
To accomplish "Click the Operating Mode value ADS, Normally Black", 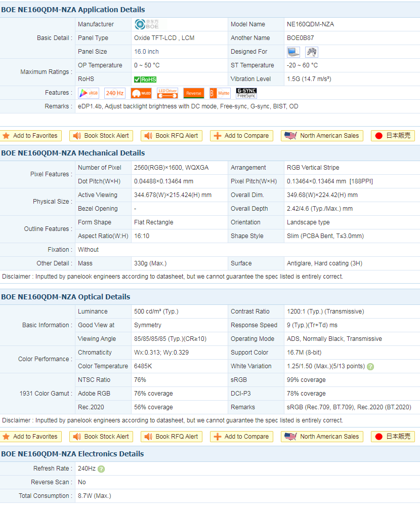I will [334, 339].
